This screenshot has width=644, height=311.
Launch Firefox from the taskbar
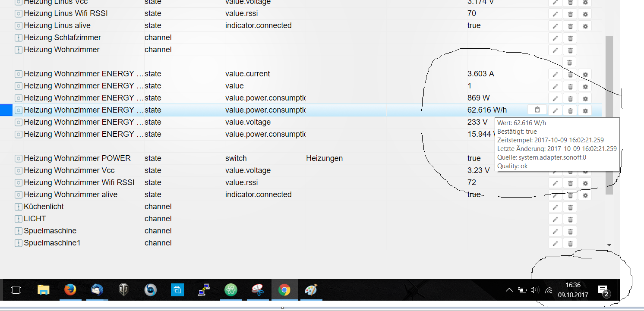(x=70, y=290)
